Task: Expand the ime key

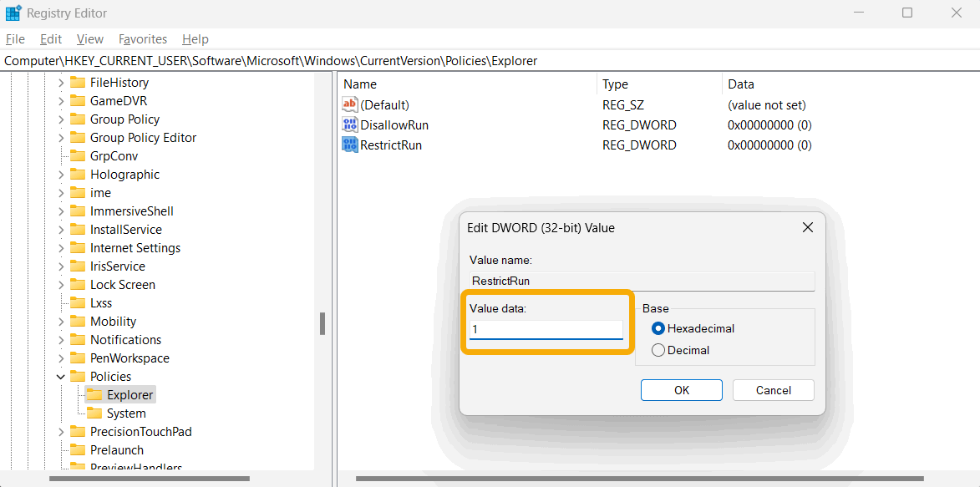Action: [61, 193]
